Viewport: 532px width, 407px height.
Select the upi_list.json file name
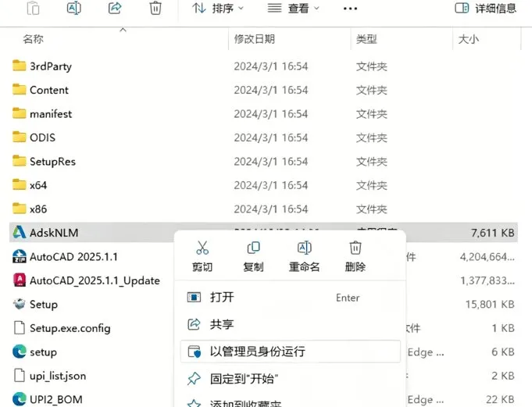[x=58, y=376]
